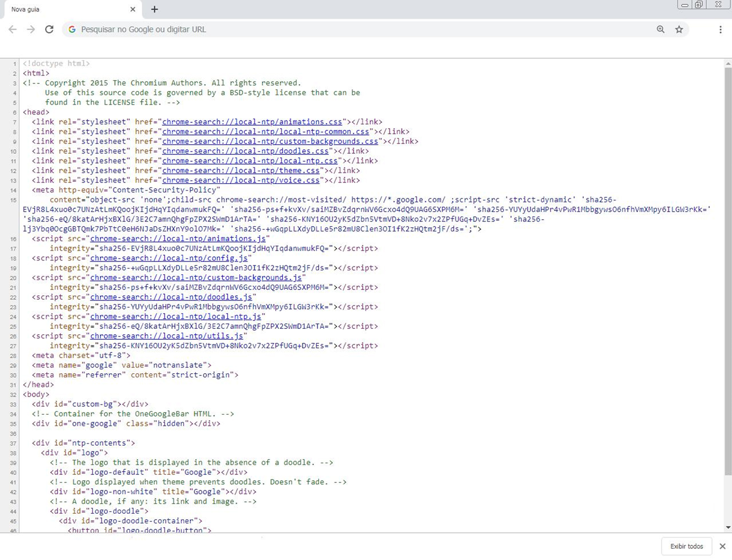
Task: Click the '<head>' tag on line 6
Action: [36, 112]
